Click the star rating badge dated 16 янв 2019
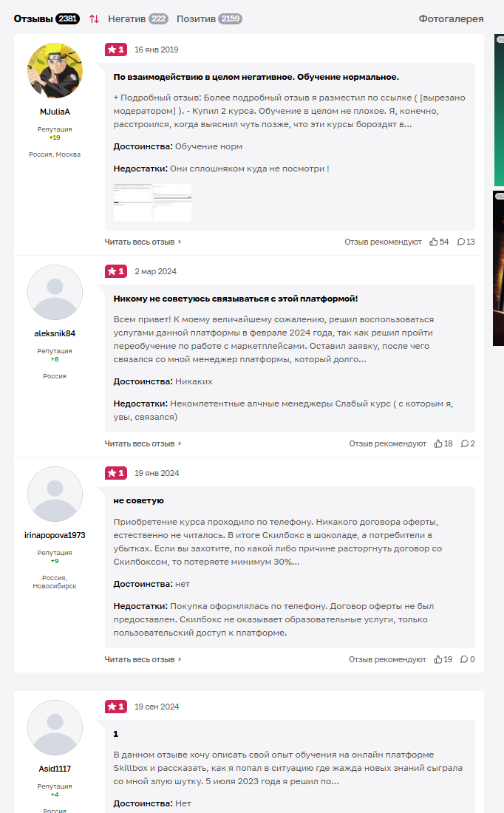The height and width of the screenshot is (813, 504). point(115,50)
